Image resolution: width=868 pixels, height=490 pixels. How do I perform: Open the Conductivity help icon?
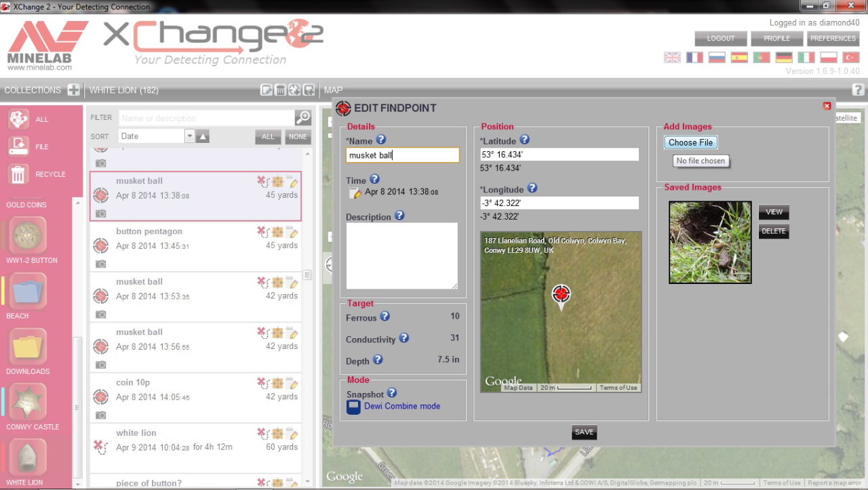[403, 338]
